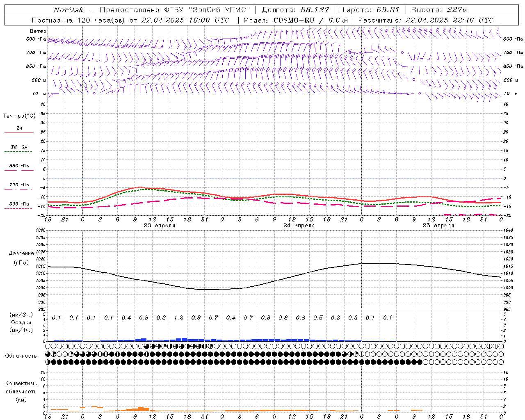Click the calm wind circle at 700 гПа level
The image size is (525, 420).
coord(402,52)
